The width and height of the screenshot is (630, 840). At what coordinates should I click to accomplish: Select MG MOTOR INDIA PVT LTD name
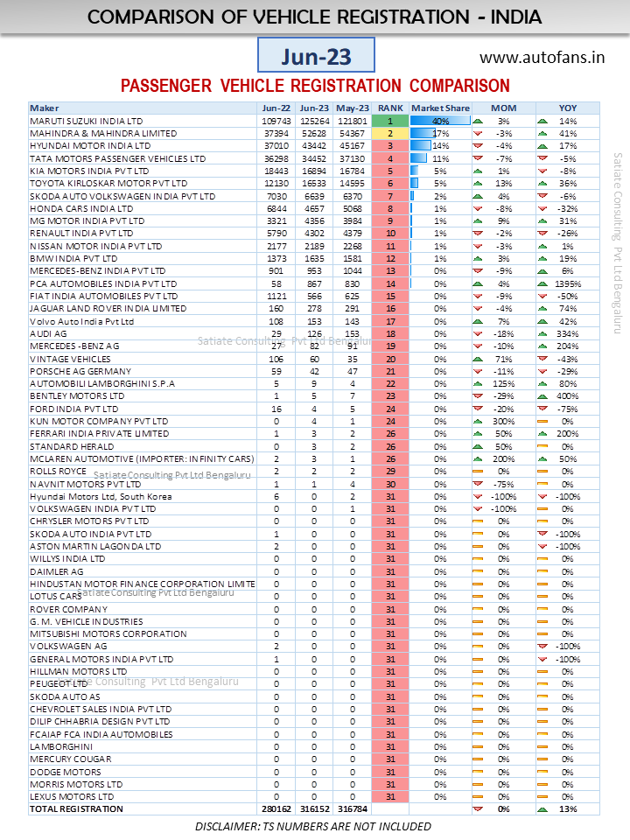87,221
